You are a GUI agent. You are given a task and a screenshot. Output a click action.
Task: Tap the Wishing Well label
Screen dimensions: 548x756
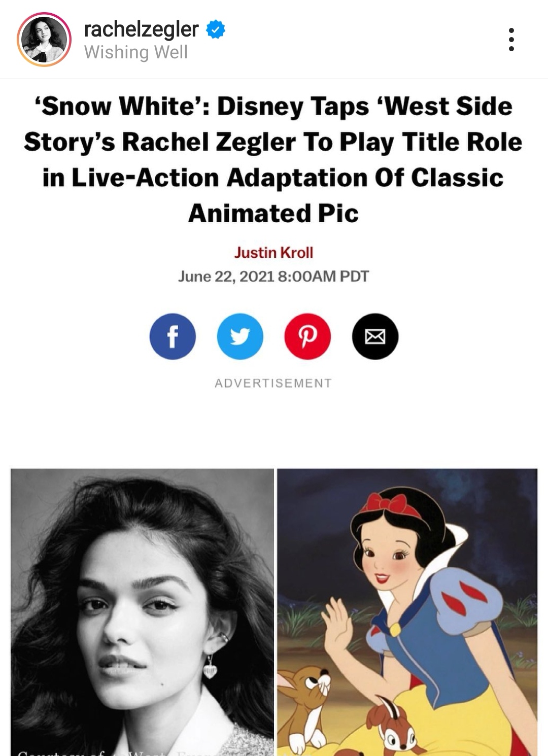click(136, 52)
